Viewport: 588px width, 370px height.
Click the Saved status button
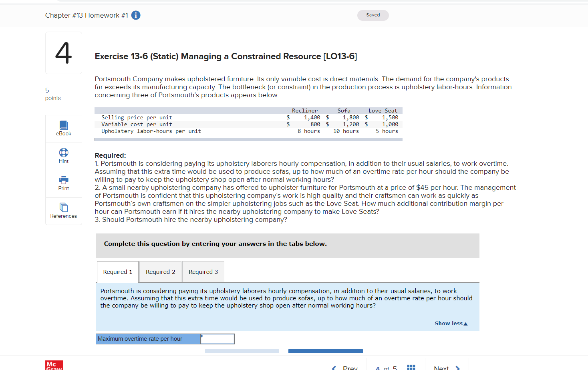point(373,15)
